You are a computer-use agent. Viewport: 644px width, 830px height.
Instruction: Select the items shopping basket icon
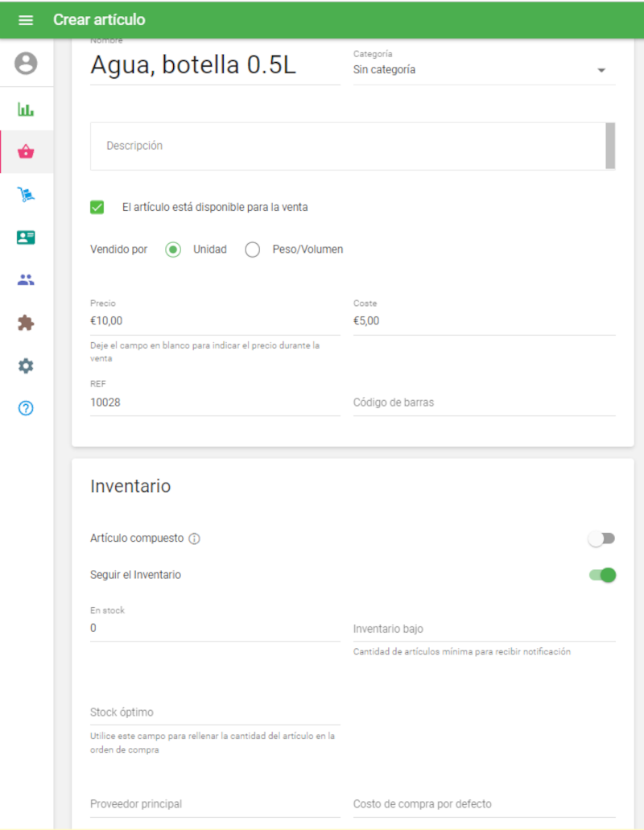26,152
